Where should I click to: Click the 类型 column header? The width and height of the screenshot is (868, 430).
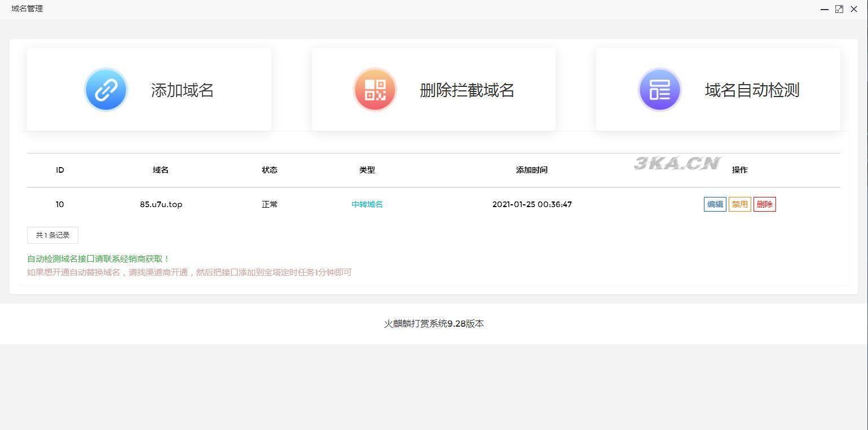click(367, 170)
